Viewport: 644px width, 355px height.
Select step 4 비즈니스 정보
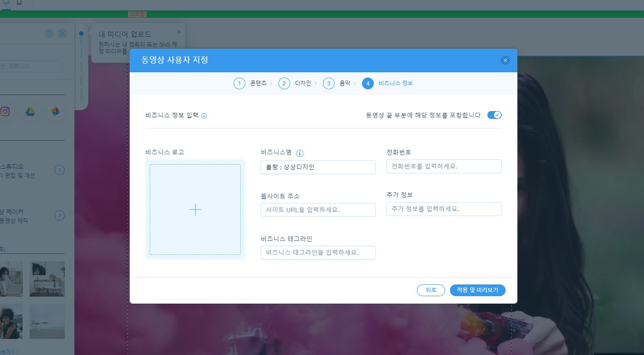[x=388, y=83]
